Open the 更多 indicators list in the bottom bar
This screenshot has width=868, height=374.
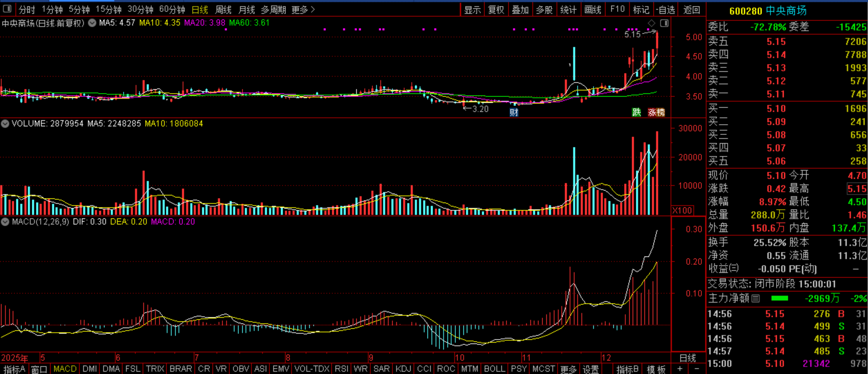pos(568,369)
